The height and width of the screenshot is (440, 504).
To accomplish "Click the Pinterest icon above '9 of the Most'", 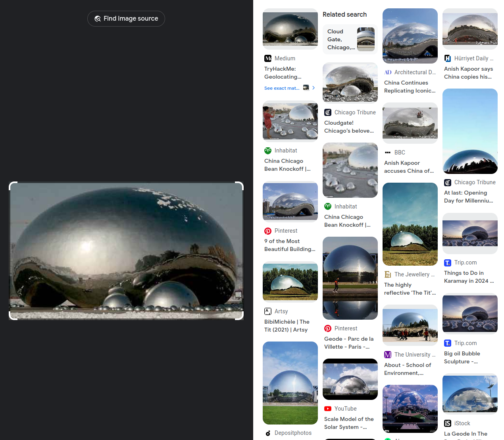I will tap(268, 231).
